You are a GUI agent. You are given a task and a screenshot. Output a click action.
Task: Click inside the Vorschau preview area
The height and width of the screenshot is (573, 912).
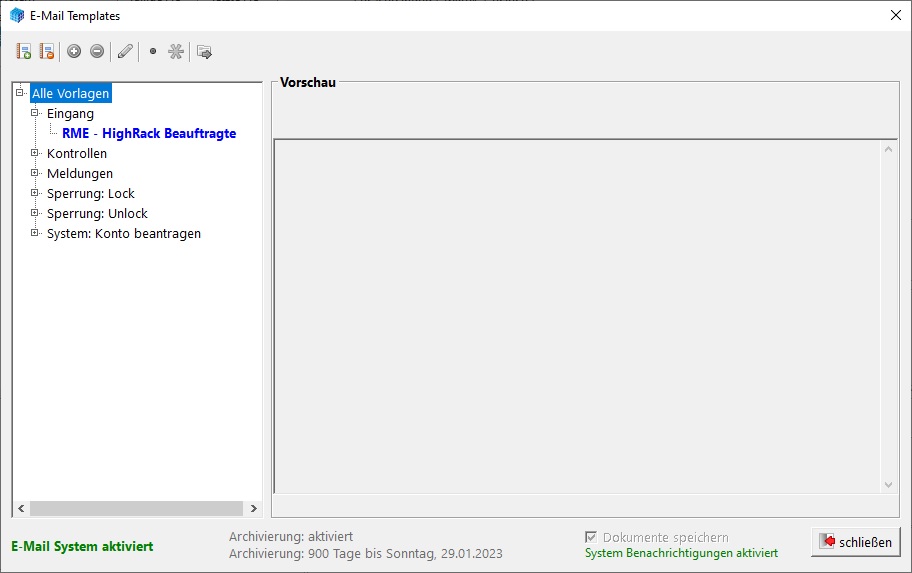(x=578, y=317)
